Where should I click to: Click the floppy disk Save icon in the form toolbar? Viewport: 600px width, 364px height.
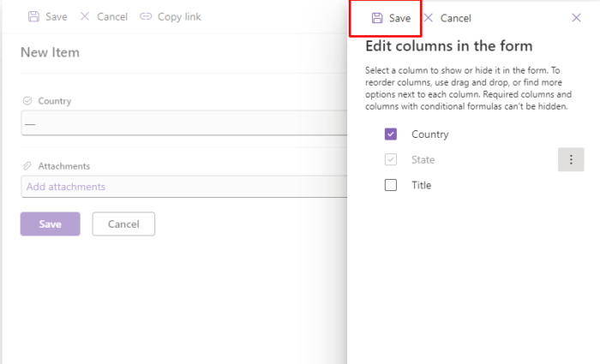pos(33,16)
